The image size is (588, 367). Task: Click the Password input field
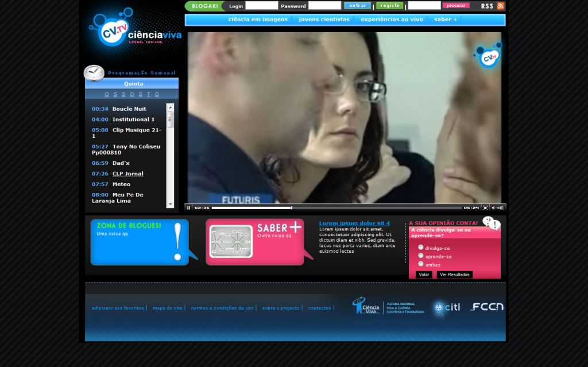324,6
